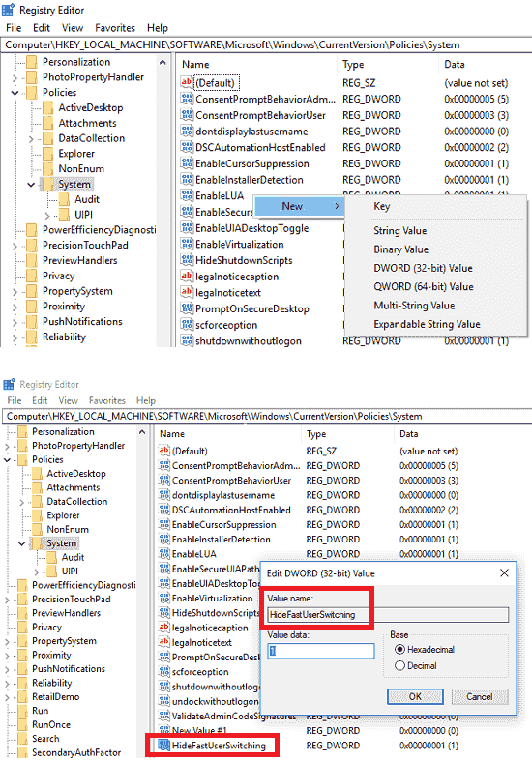Click legalnoticetext string icon in upper list
Screen dimensions: 532x762
point(187,293)
